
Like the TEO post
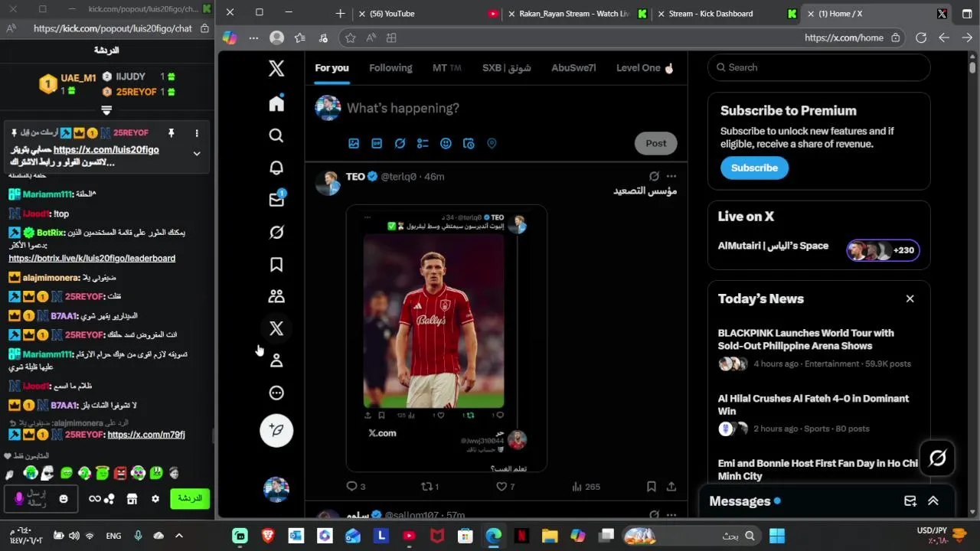click(501, 486)
